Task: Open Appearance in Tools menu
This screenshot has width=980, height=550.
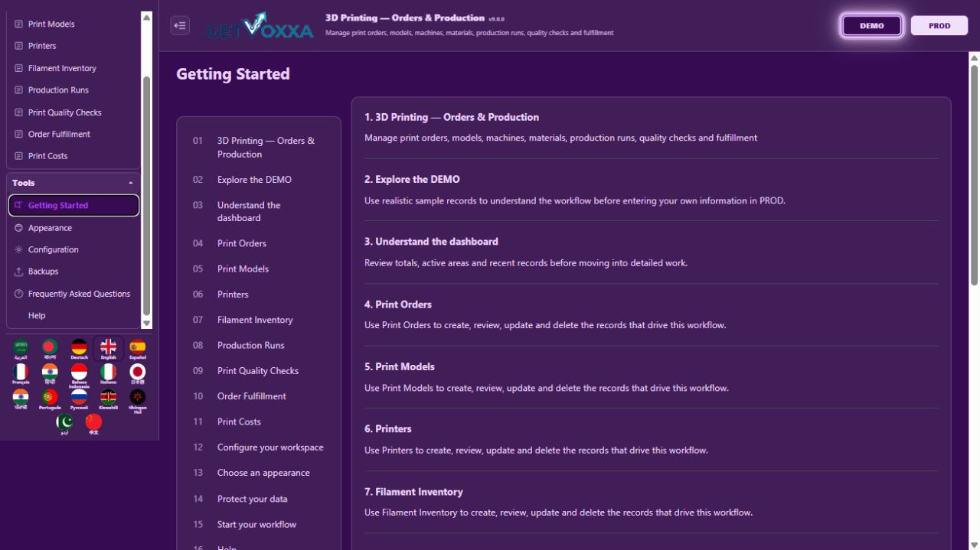Action: pos(73,228)
